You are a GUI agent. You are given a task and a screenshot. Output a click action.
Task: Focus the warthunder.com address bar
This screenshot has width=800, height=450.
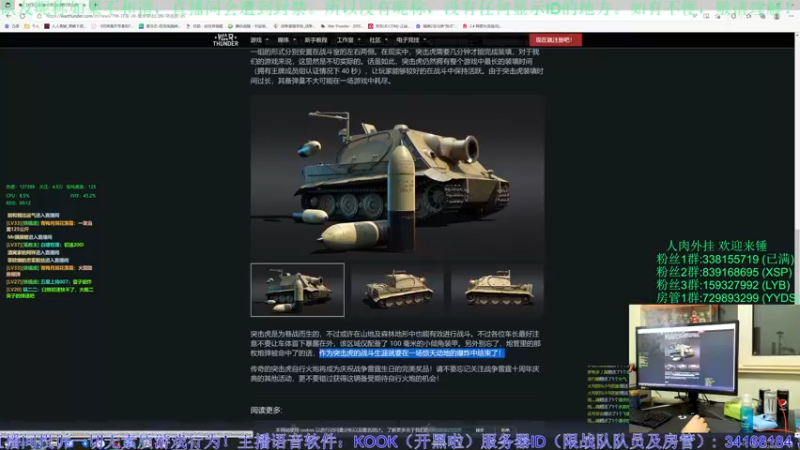(357, 16)
